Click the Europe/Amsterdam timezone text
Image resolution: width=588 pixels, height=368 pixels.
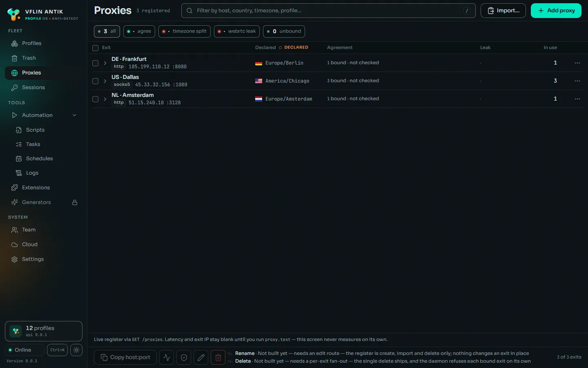click(x=289, y=99)
